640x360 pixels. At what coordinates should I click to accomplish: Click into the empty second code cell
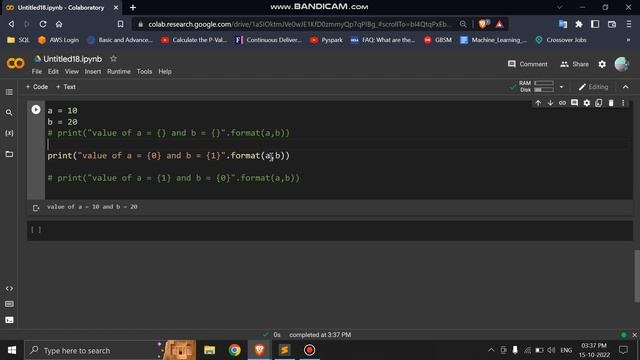[x=338, y=231]
